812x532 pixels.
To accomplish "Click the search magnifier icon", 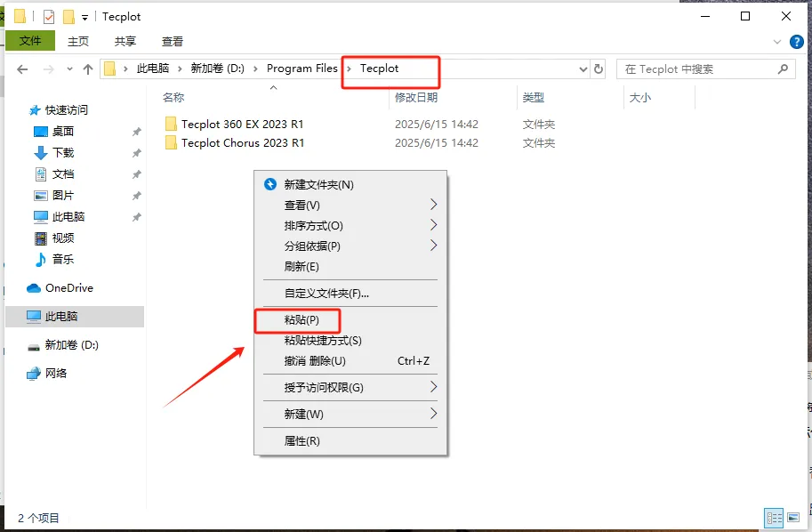I will pyautogui.click(x=783, y=69).
